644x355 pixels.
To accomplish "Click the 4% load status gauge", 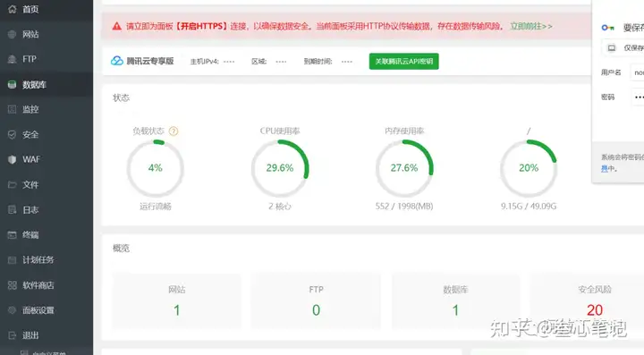I will click(156, 168).
